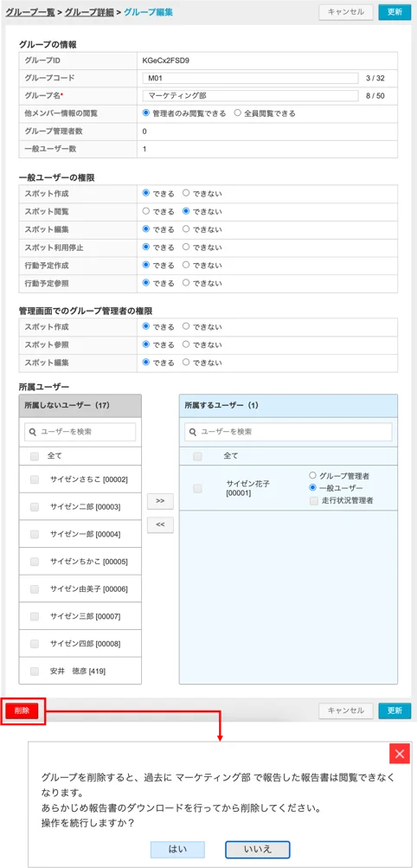This screenshot has height=868, width=417.
Task: Click the >> move users button
Action: click(160, 500)
